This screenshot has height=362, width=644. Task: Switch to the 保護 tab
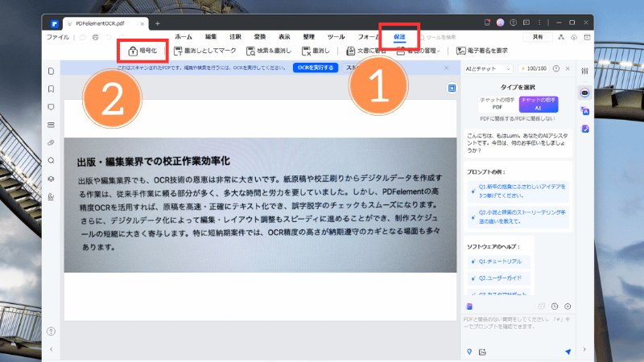399,37
